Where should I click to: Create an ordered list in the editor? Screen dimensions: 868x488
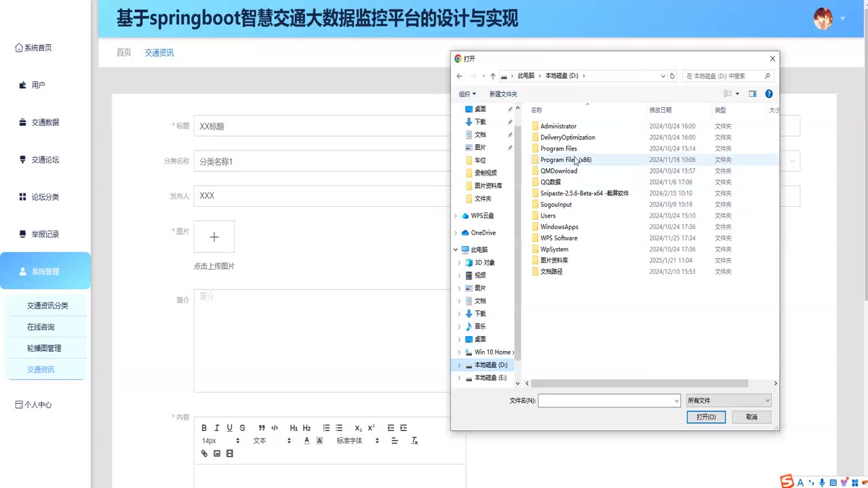(326, 428)
